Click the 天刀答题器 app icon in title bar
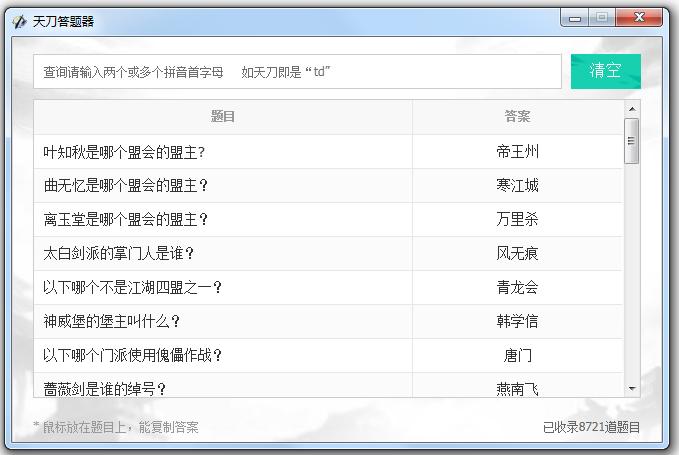 pos(19,21)
